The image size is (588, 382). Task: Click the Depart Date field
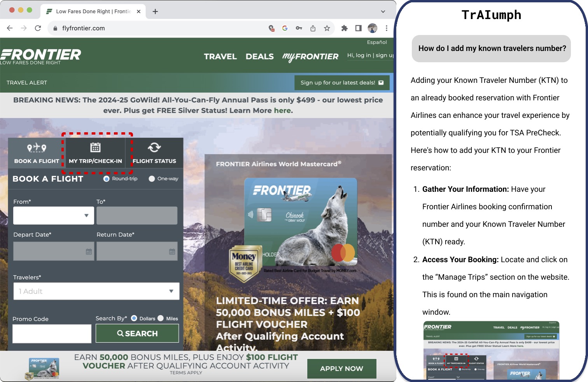pyautogui.click(x=54, y=251)
